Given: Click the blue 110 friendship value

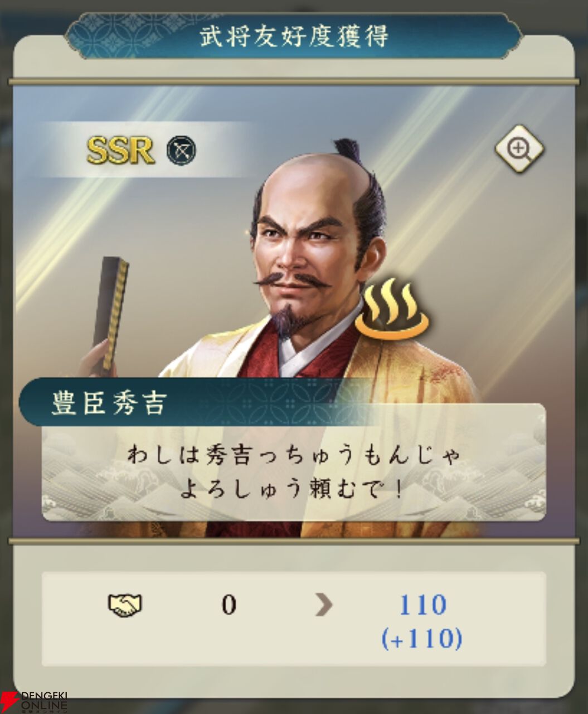Looking at the screenshot, I should pyautogui.click(x=422, y=605).
